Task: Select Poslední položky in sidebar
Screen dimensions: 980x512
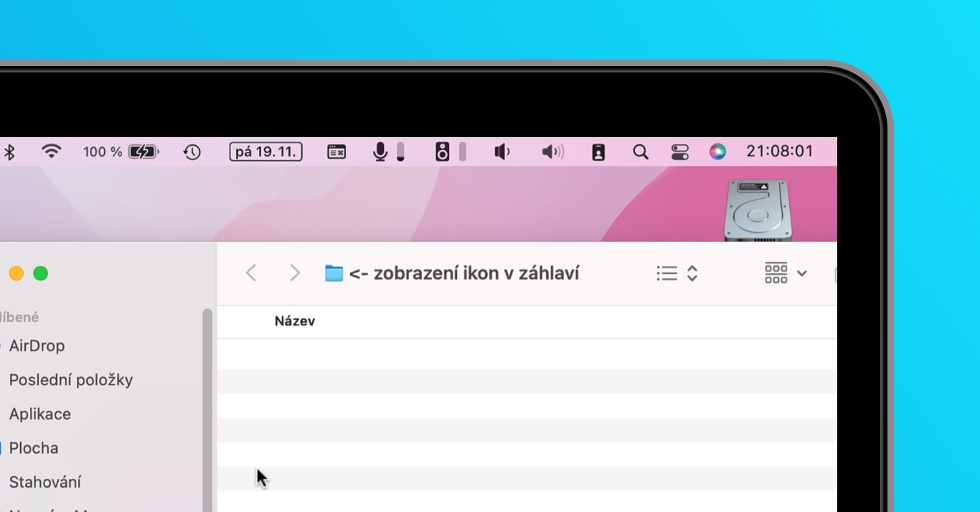Action: pos(71,380)
